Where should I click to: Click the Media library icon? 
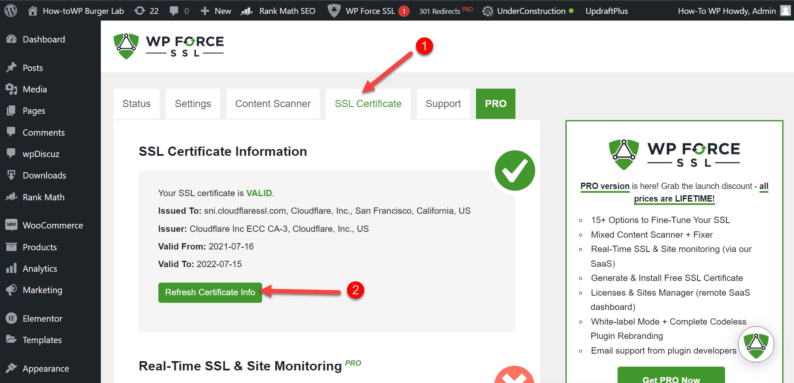pyautogui.click(x=11, y=90)
